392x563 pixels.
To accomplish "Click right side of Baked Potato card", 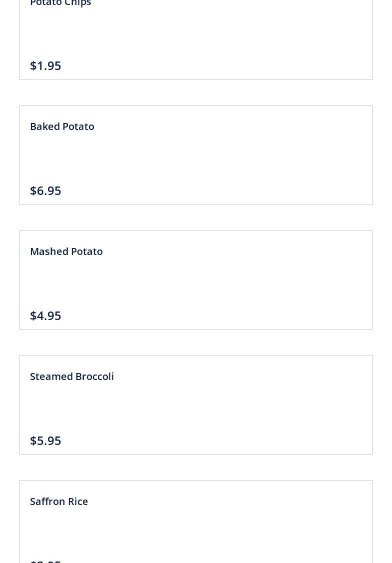I will click(x=325, y=155).
